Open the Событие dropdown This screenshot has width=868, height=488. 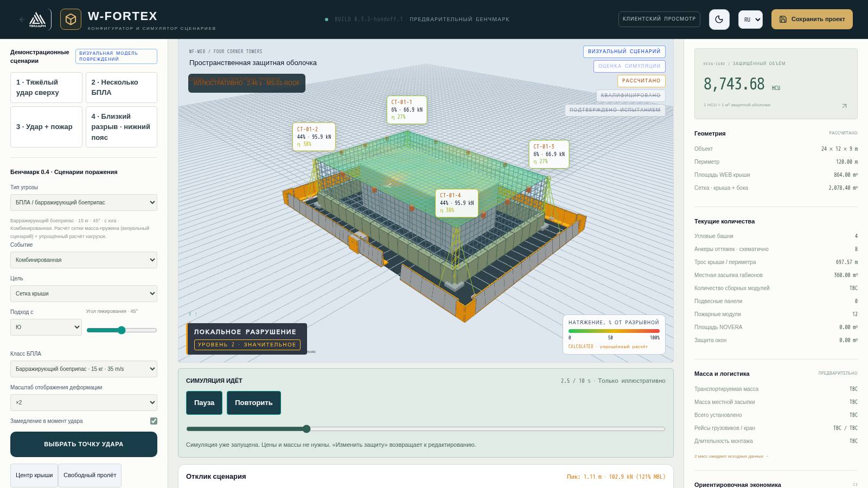click(84, 260)
